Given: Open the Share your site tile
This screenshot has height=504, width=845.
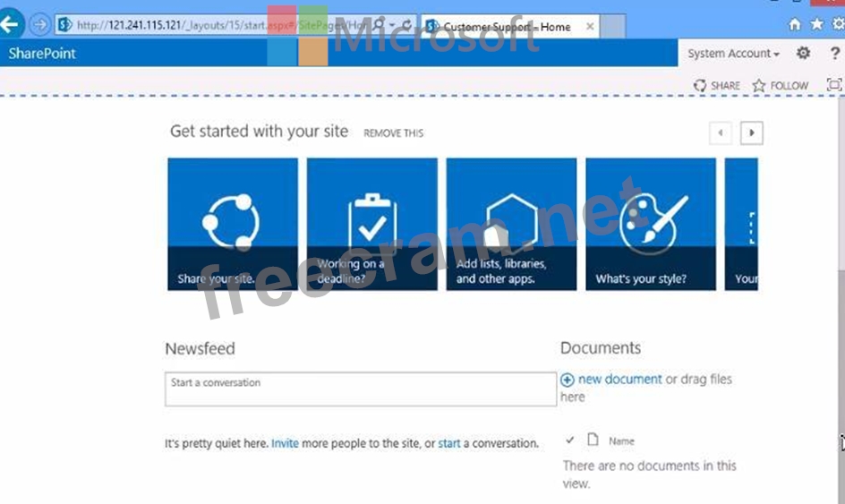Looking at the screenshot, I should 232,224.
